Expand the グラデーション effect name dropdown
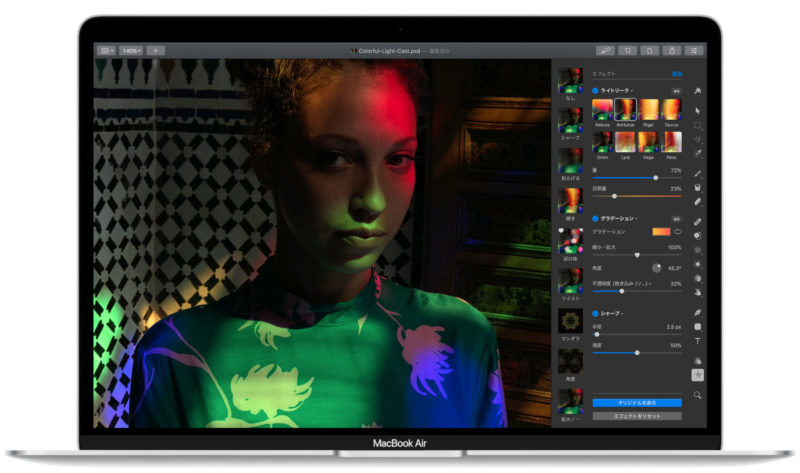Image resolution: width=800 pixels, height=473 pixels. click(619, 218)
